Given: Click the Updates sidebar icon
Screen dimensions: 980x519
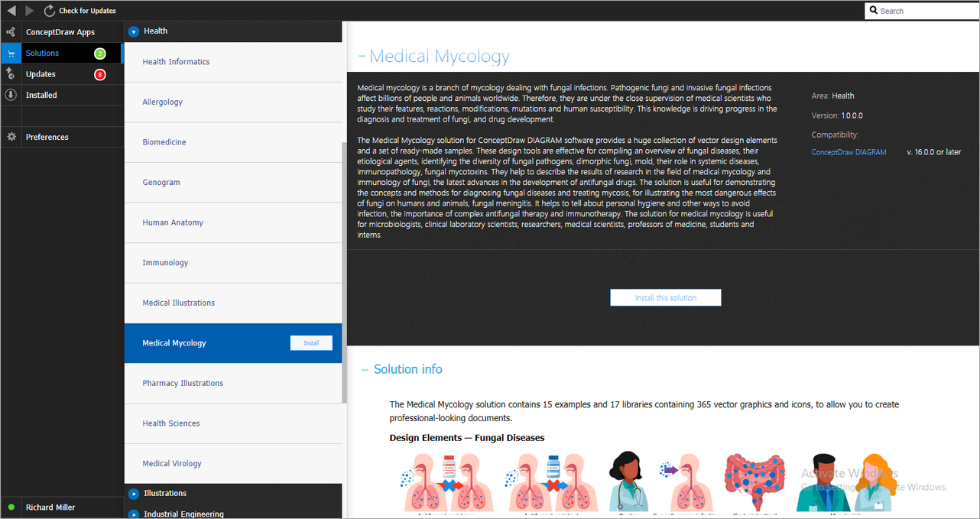Looking at the screenshot, I should (11, 73).
